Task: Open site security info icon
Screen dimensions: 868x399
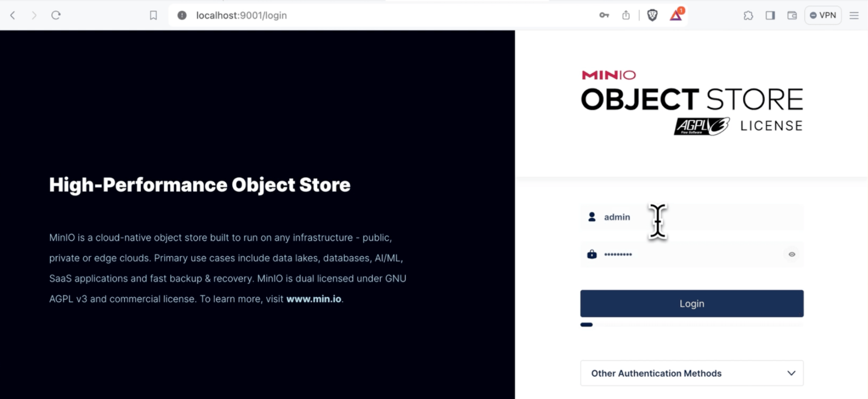Action: tap(182, 16)
